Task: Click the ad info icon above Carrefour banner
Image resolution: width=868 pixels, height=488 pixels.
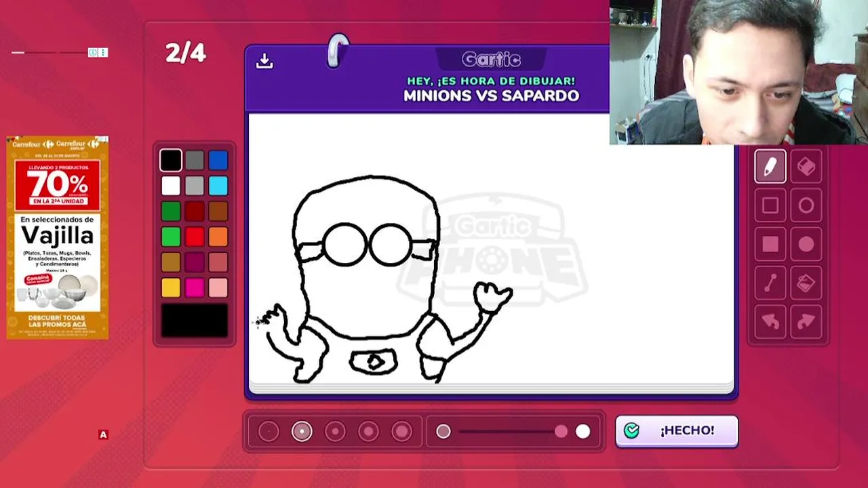Action: point(93,53)
